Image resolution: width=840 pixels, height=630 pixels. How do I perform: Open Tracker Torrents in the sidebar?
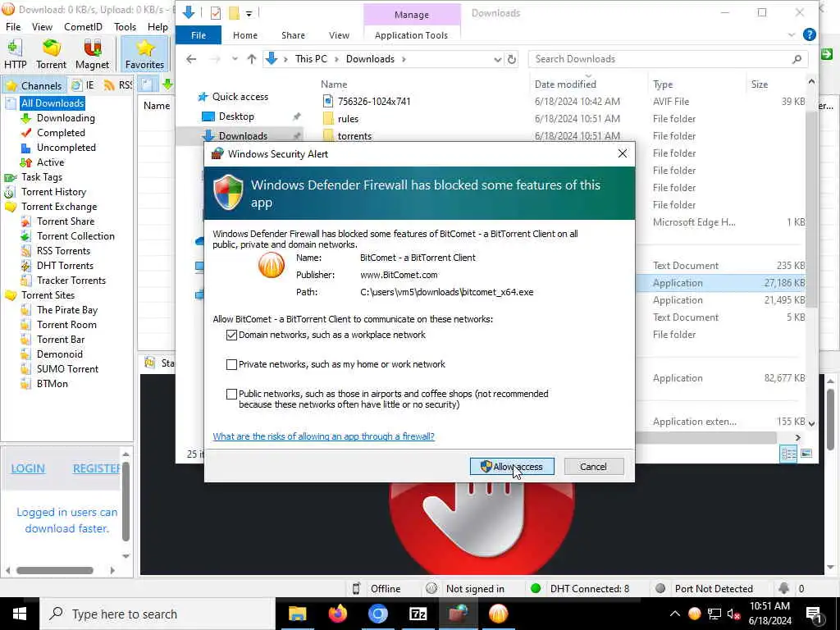pos(71,281)
